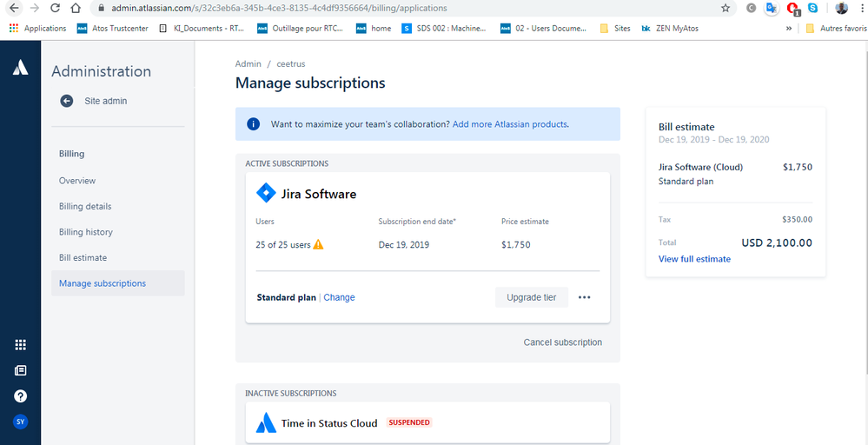Click the '25 of 25 users' text
868x445 pixels.
point(283,244)
